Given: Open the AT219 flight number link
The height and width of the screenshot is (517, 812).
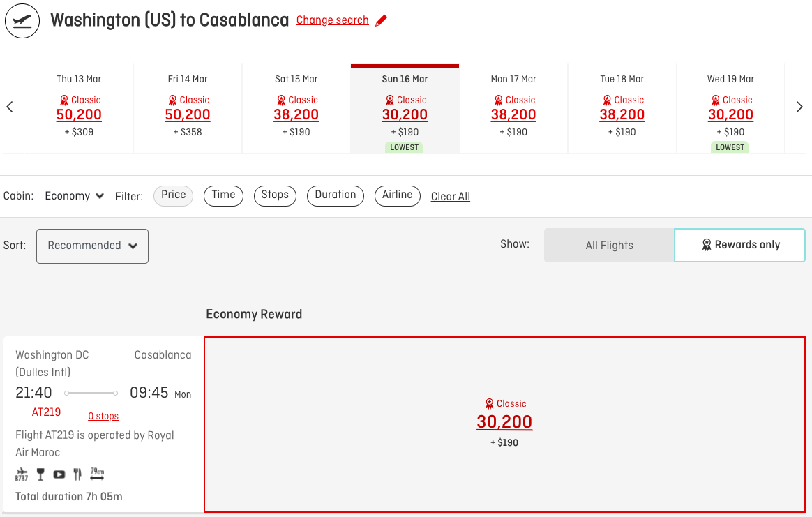Looking at the screenshot, I should point(46,412).
